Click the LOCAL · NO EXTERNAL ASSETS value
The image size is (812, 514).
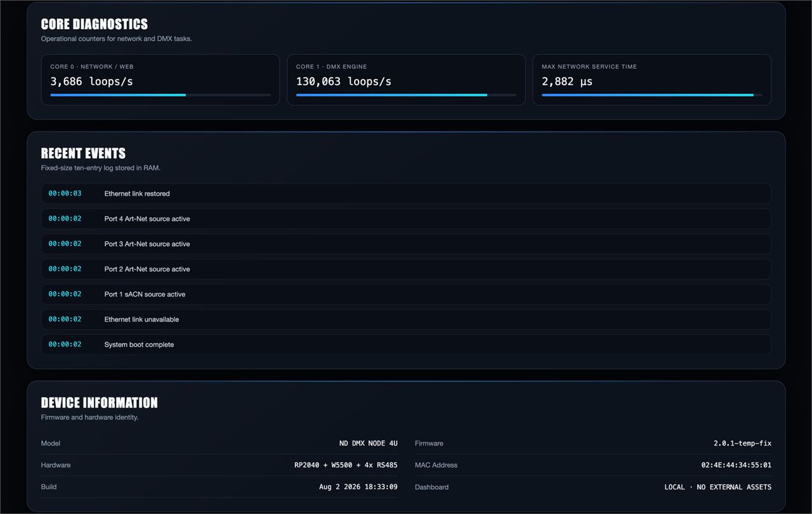tap(718, 487)
